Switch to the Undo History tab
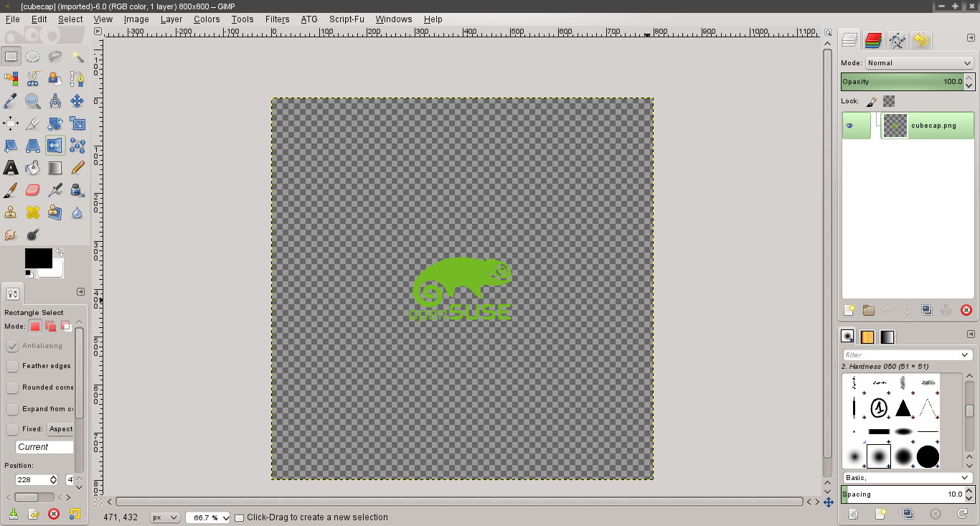This screenshot has height=526, width=980. [x=921, y=40]
